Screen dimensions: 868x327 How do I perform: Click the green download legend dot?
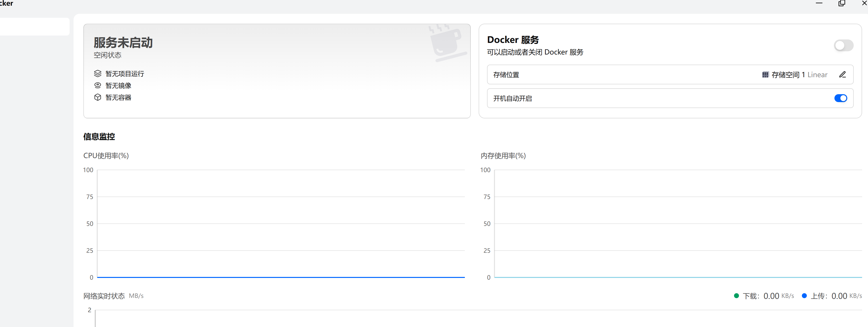(x=736, y=296)
